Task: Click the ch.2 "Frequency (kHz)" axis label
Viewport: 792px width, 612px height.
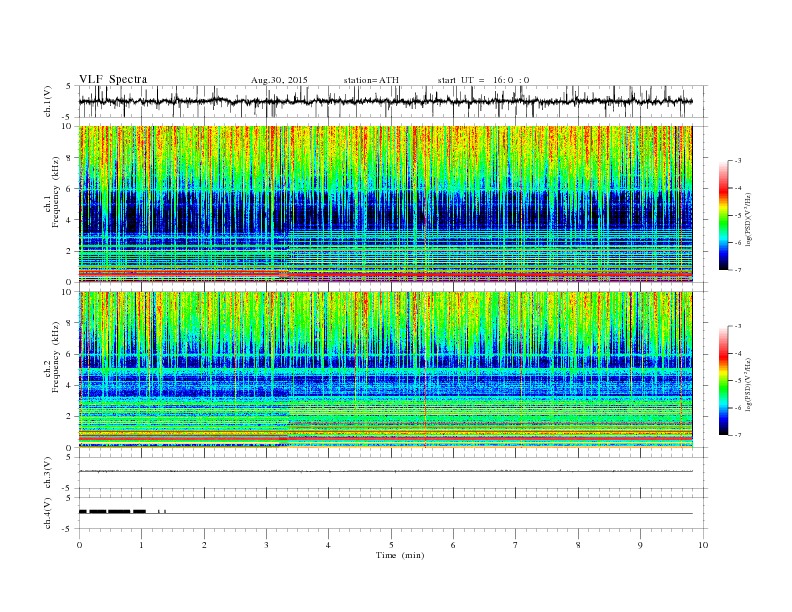Action: (55, 356)
